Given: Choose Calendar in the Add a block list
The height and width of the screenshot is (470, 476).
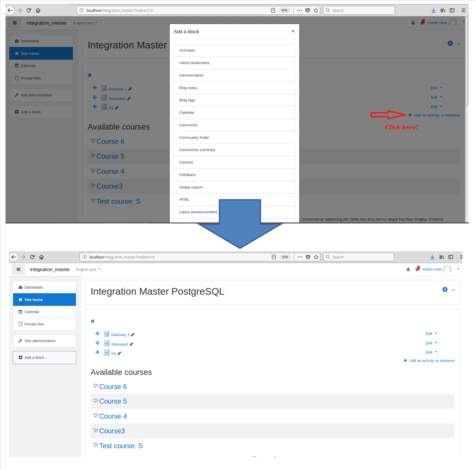Looking at the screenshot, I should coord(234,113).
